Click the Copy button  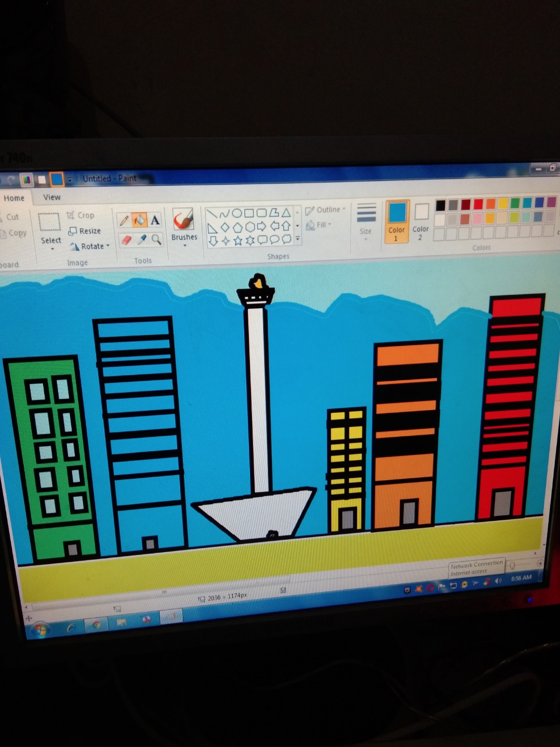tap(15, 233)
